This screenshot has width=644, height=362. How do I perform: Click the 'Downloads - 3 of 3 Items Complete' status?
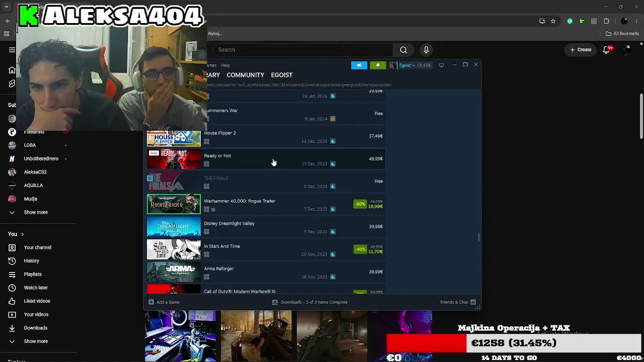[x=314, y=302]
